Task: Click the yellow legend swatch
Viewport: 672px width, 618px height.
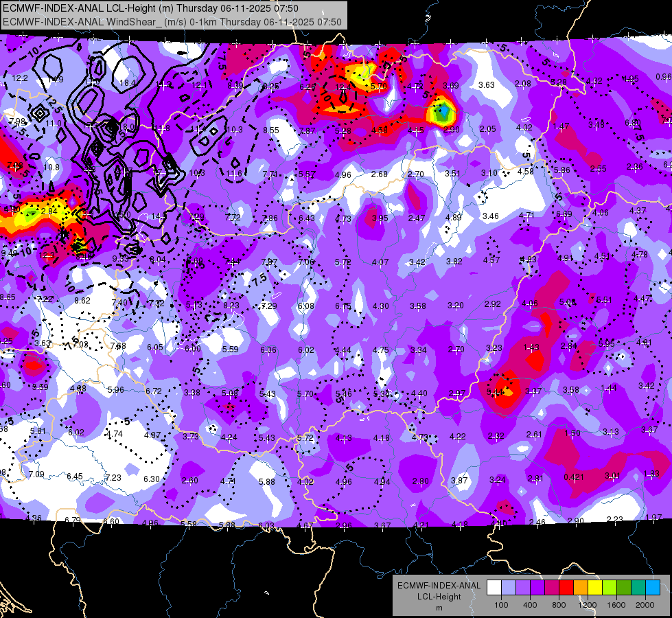Action: point(595,588)
